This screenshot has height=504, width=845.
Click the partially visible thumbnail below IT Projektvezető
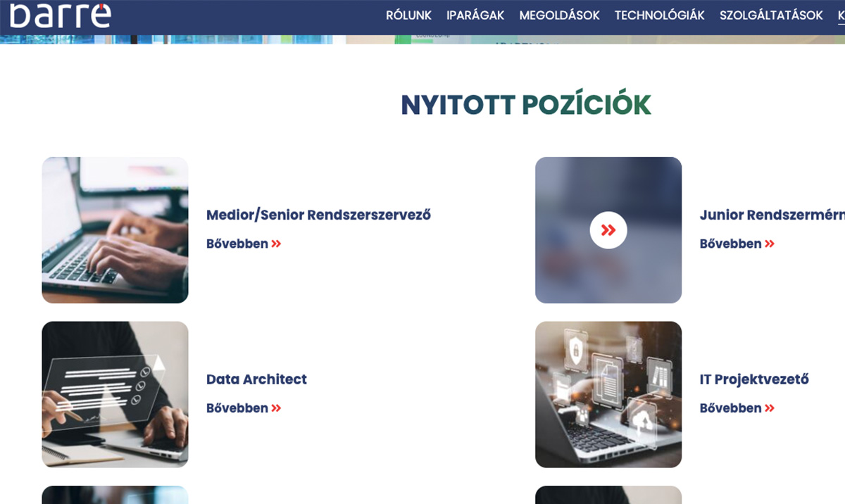608,496
